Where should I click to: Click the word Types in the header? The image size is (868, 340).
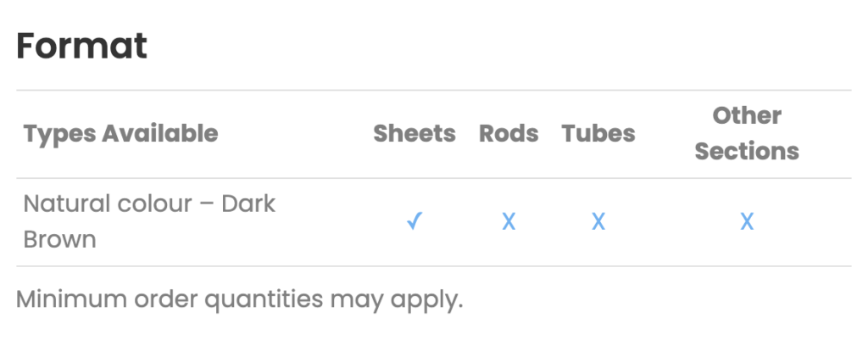58,135
